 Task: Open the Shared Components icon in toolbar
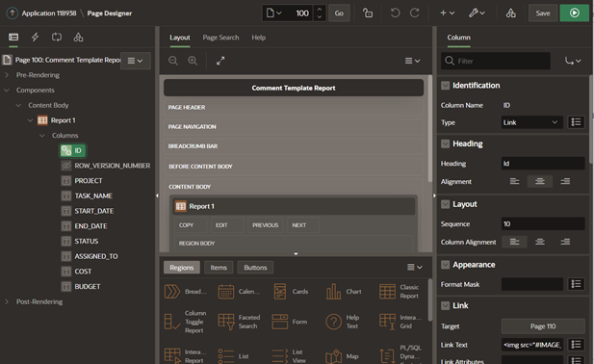coord(510,13)
